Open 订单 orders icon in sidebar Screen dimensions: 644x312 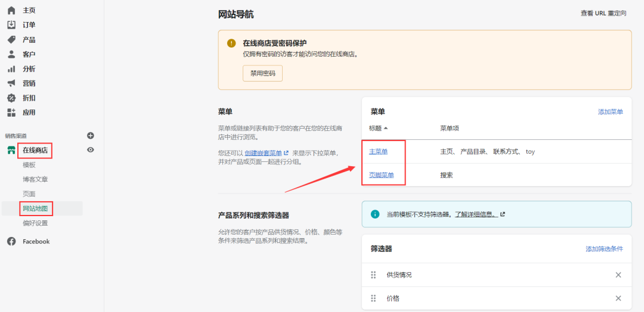[11, 25]
